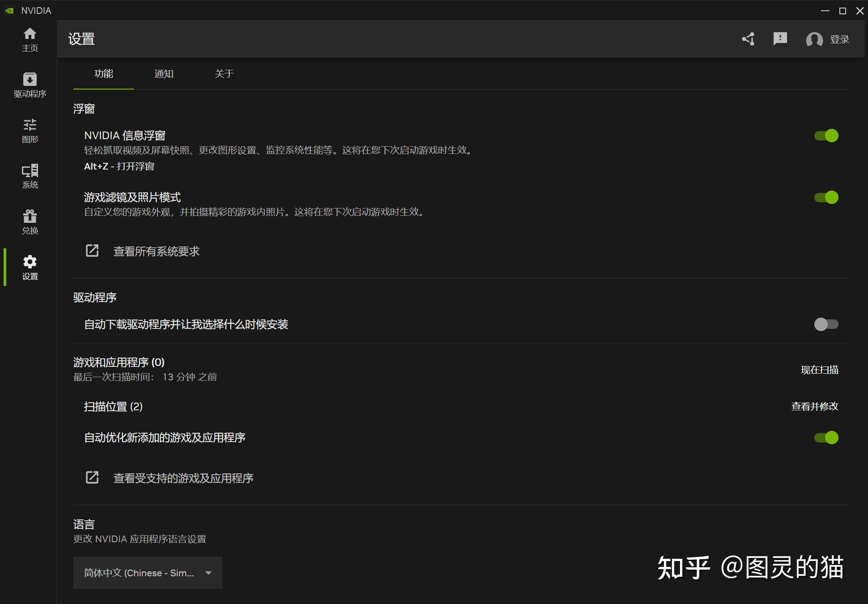Open the 兑换 (Redeem) gift icon
The height and width of the screenshot is (604, 868).
(30, 222)
